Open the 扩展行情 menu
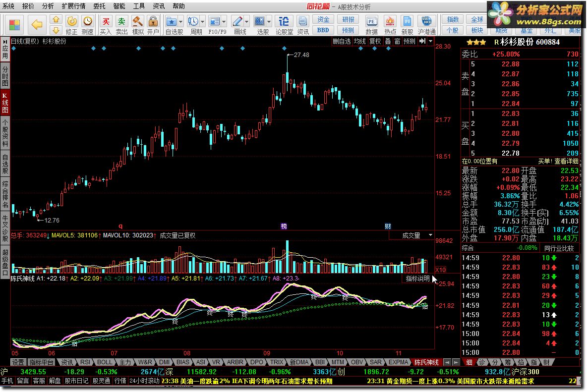587x392 pixels. pyautogui.click(x=73, y=6)
